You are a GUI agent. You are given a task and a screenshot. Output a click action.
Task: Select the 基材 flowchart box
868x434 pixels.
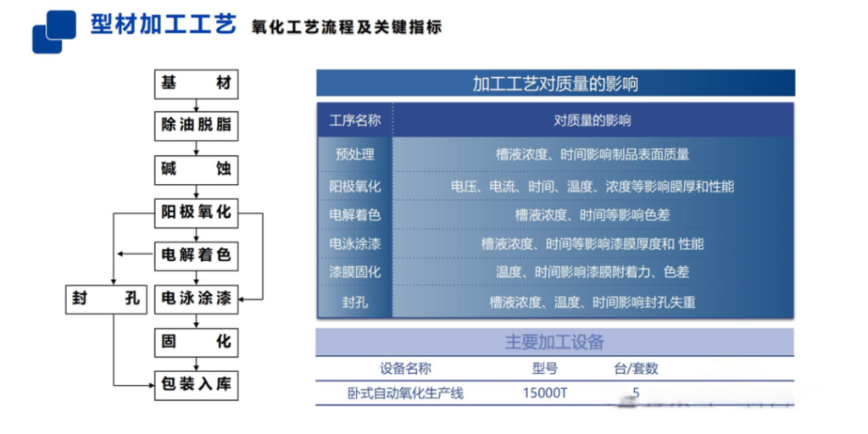[196, 84]
